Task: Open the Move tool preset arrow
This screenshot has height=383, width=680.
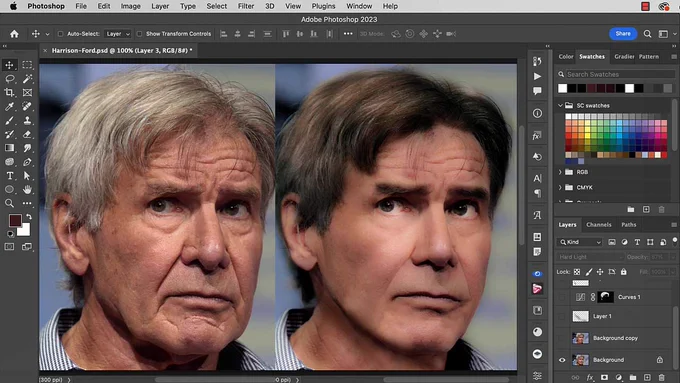Action: 47,34
